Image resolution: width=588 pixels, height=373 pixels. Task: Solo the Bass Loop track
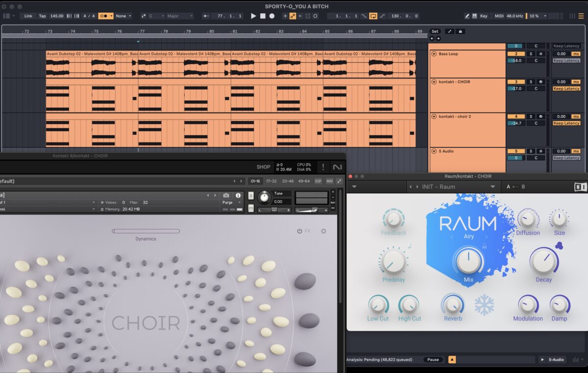[531, 54]
